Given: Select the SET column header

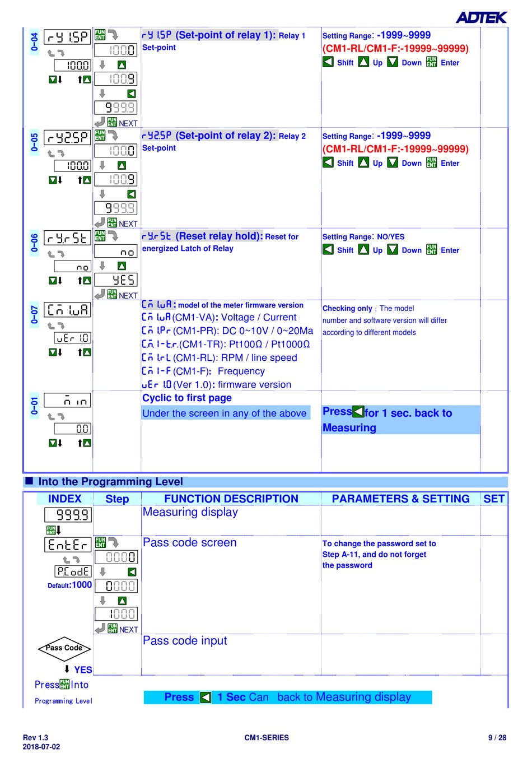Looking at the screenshot, I should click(494, 499).
